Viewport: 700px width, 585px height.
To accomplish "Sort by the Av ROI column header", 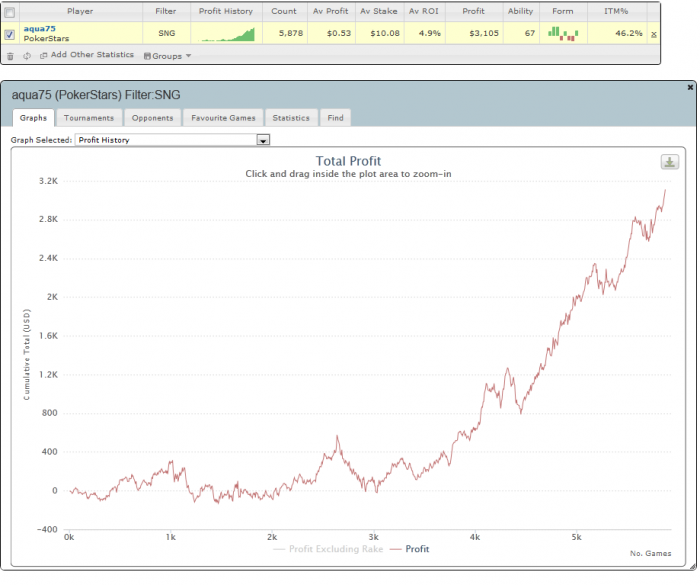I will 424,11.
